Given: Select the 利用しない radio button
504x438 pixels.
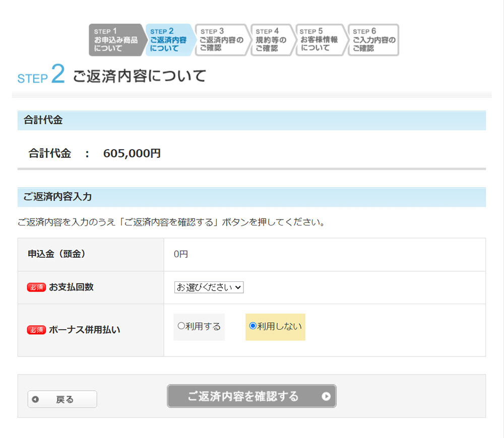Looking at the screenshot, I should coord(253,326).
